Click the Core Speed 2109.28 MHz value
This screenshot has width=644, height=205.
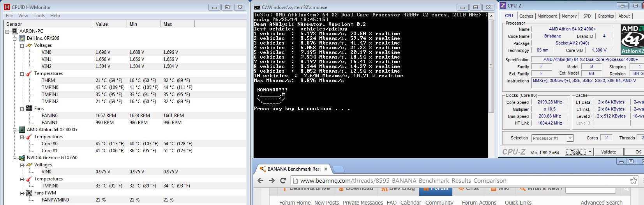pos(550,102)
